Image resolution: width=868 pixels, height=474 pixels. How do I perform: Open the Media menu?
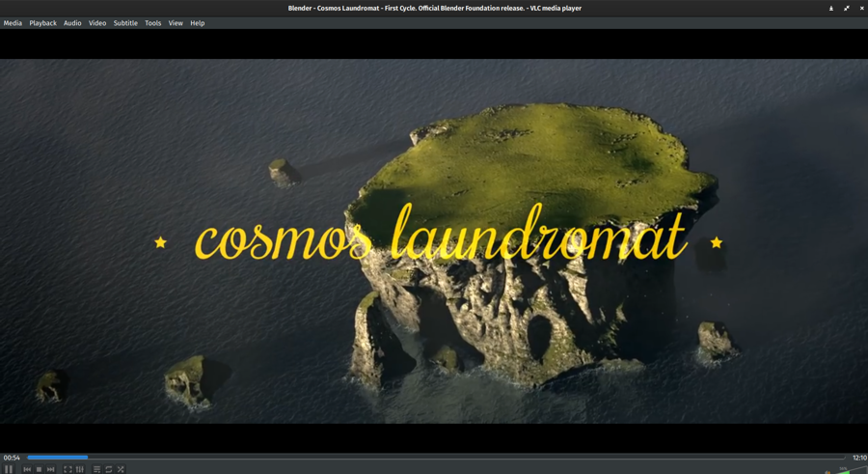click(x=13, y=23)
